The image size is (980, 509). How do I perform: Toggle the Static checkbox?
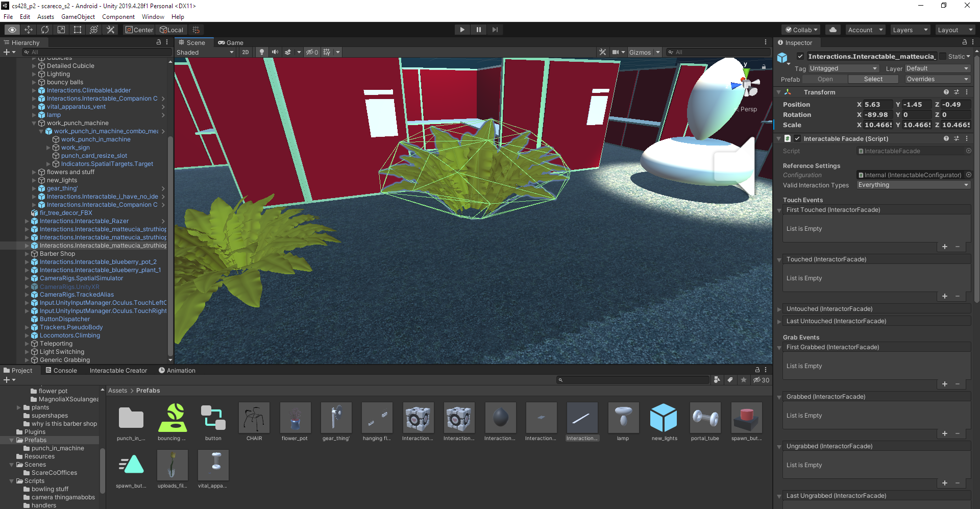point(943,57)
